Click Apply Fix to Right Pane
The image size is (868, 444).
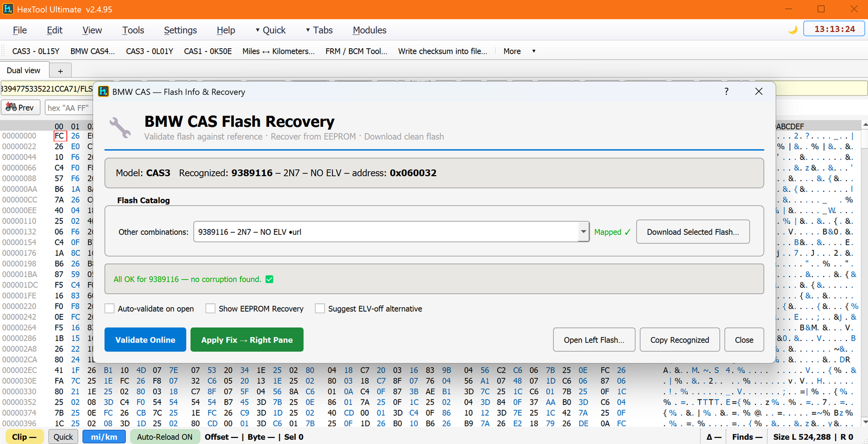click(x=247, y=340)
